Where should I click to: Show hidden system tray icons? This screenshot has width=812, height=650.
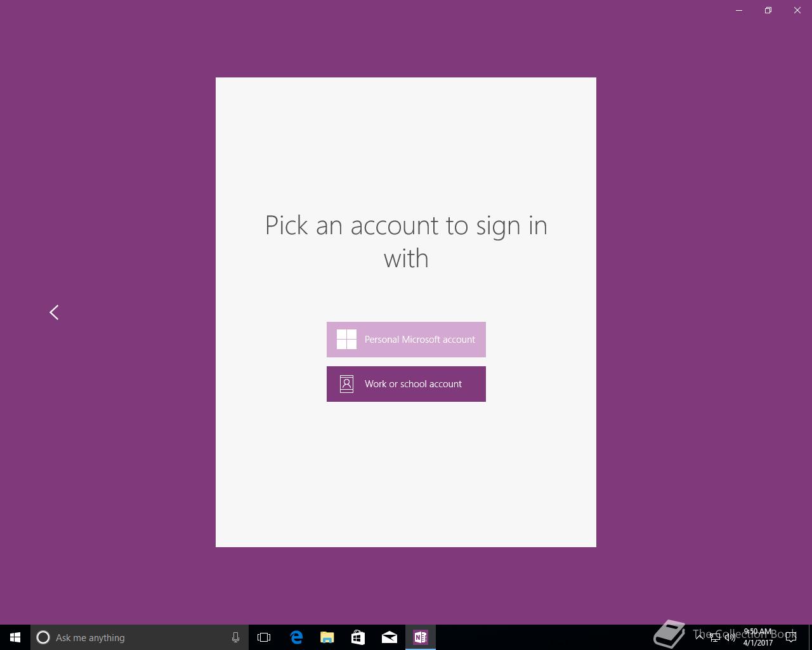click(x=699, y=637)
